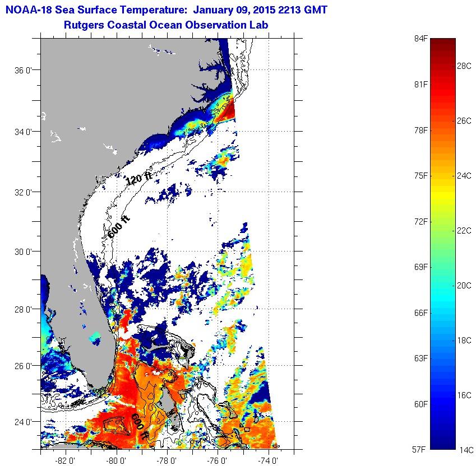Click the '72F' colorbar label
This screenshot has width=476, height=466.
(x=420, y=222)
